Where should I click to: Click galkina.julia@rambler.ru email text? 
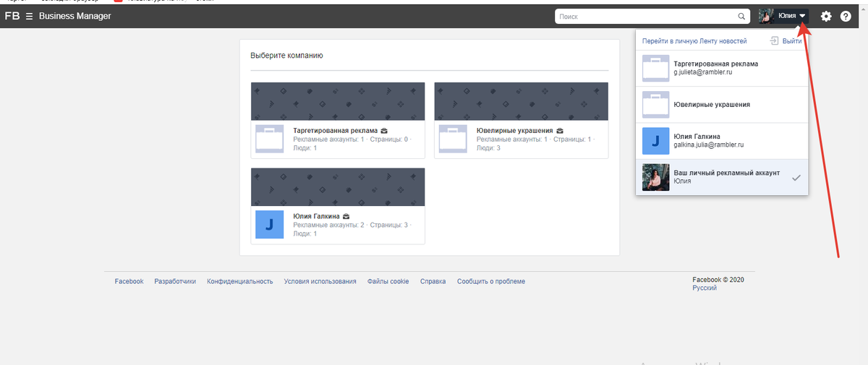709,145
